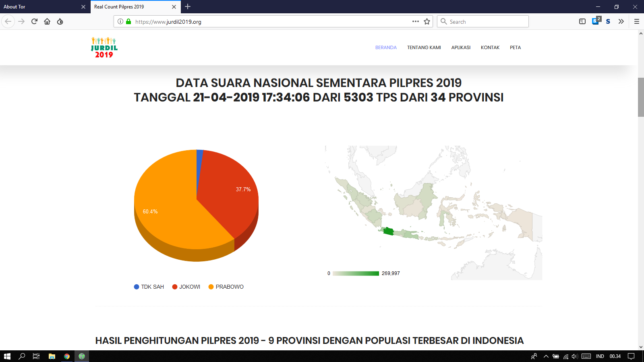Image resolution: width=644 pixels, height=362 pixels.
Task: Open Windows taskbar search
Action: [x=22, y=356]
